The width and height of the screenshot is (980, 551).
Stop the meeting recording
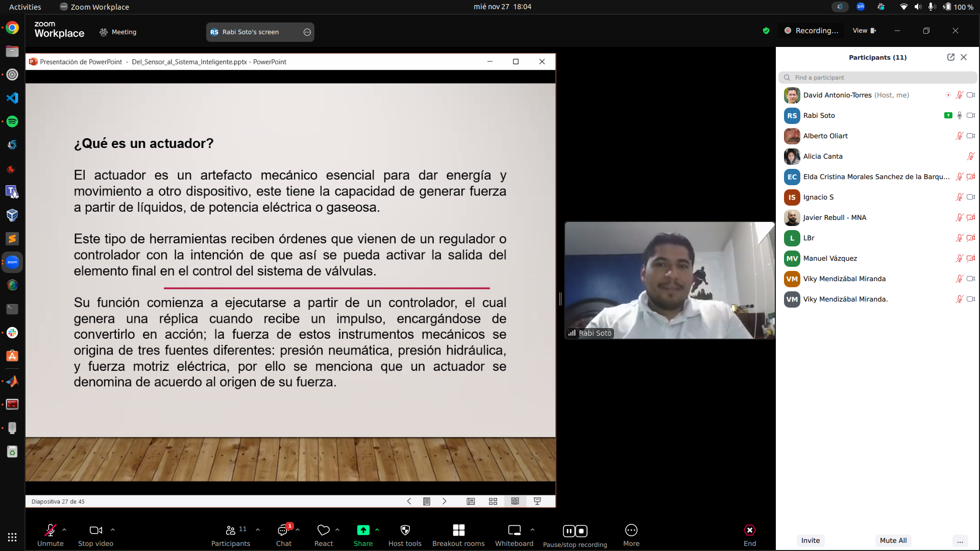pyautogui.click(x=581, y=531)
